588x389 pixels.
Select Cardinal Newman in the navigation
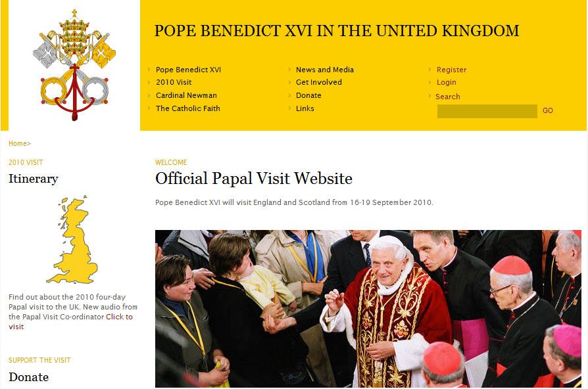[186, 95]
